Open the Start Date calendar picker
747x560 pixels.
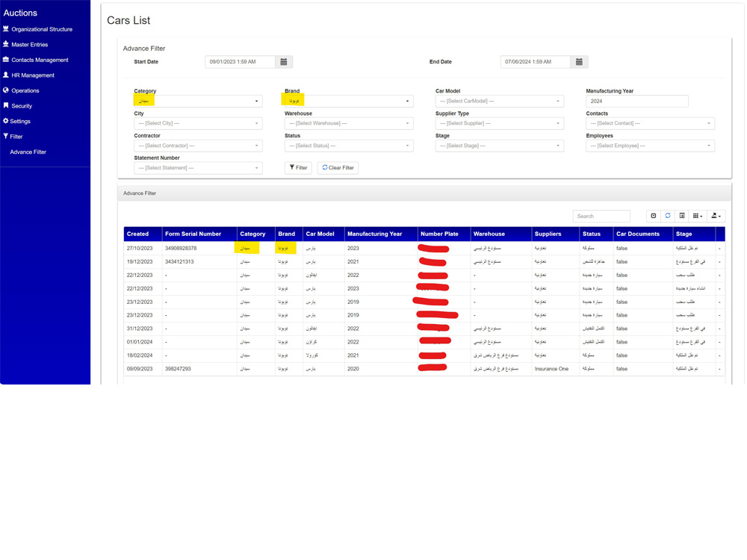click(283, 62)
